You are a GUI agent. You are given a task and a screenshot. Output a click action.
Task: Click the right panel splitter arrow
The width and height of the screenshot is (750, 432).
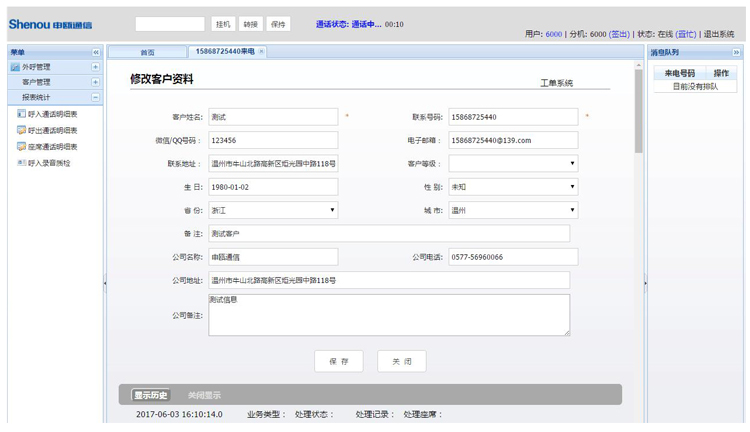coord(645,283)
